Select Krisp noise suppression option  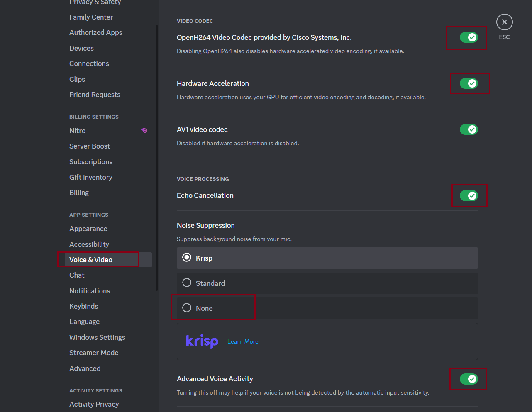[x=187, y=258]
